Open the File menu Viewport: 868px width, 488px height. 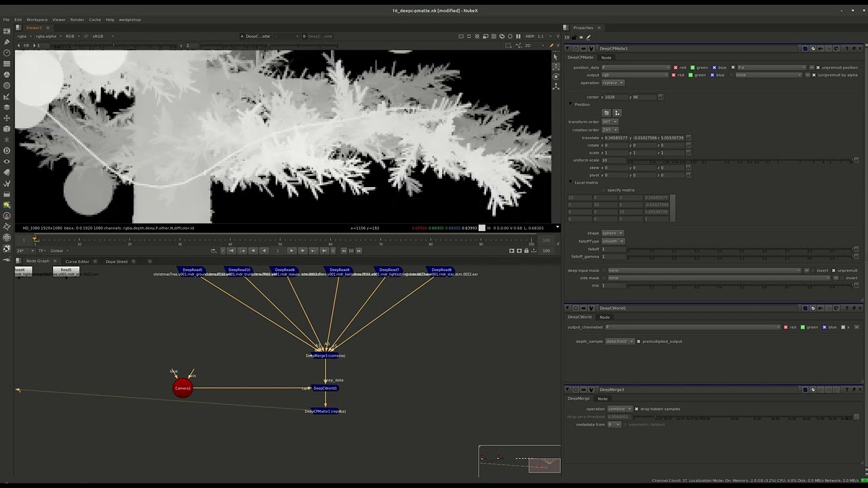point(7,20)
